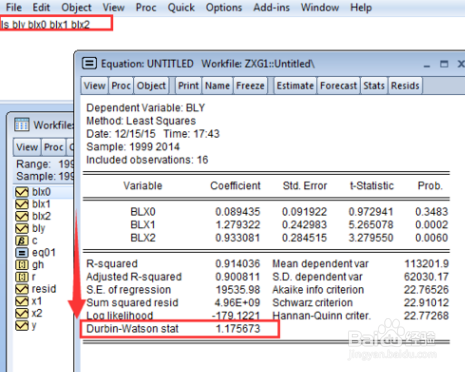Select the r matrix object icon
The height and width of the screenshot is (372, 465).
(x=22, y=277)
